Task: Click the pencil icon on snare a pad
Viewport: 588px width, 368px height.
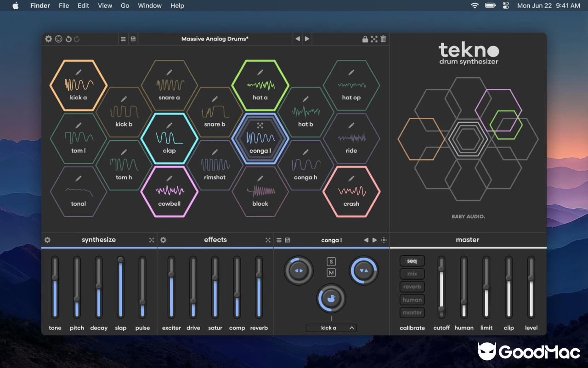Action: coord(169,72)
